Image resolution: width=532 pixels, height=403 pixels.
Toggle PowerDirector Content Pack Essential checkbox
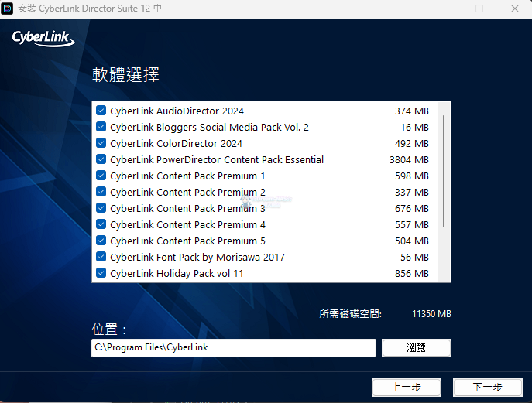(x=101, y=159)
